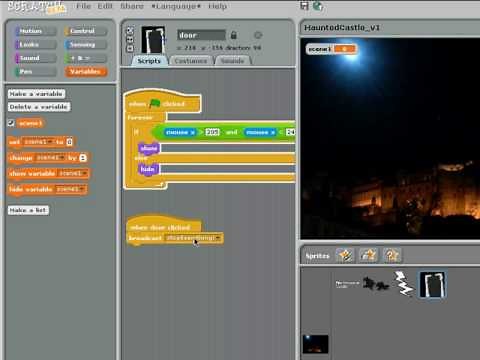The height and width of the screenshot is (360, 480).
Task: Click the door sprite preview image
Action: pyautogui.click(x=153, y=40)
